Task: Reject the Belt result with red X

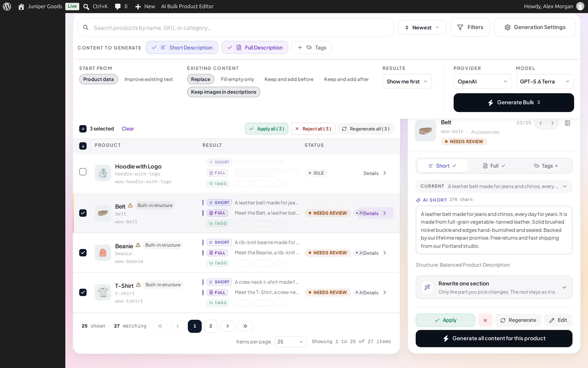Action: pos(485,320)
